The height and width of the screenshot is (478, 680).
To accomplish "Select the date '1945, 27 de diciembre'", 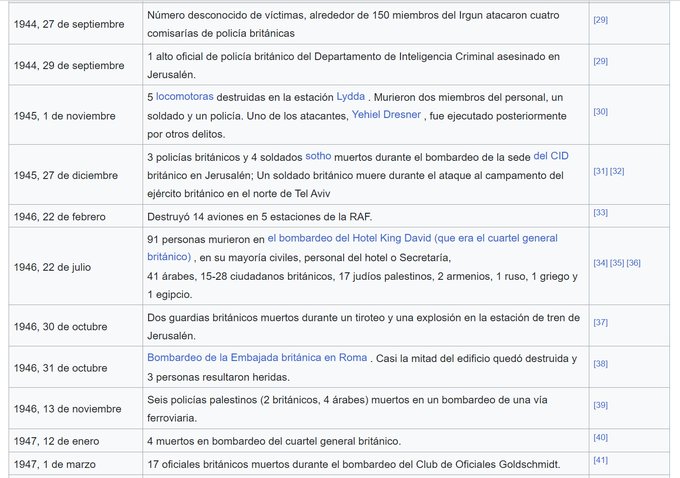I will [x=66, y=176].
